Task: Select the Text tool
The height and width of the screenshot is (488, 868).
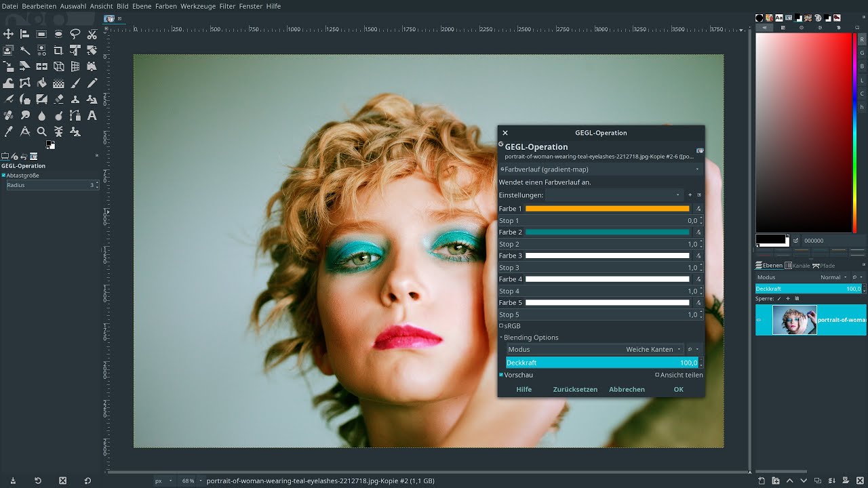Action: 92,116
